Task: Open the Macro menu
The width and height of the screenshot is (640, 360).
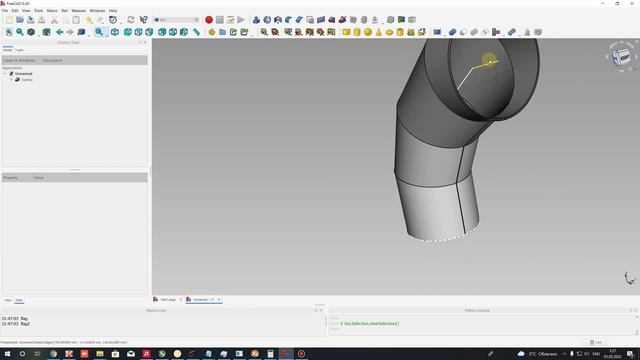Action: coord(52,11)
